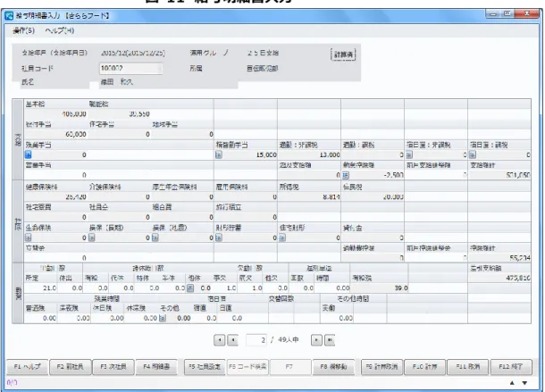The height and width of the screenshot is (392, 545).
Task: Click the F10 計算 button
Action: tap(424, 367)
